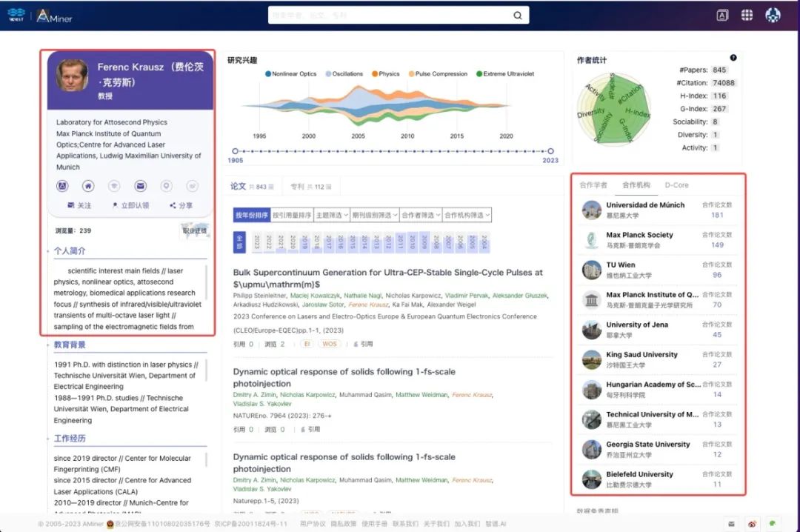Click the footer WeChat icon

[x=773, y=523]
